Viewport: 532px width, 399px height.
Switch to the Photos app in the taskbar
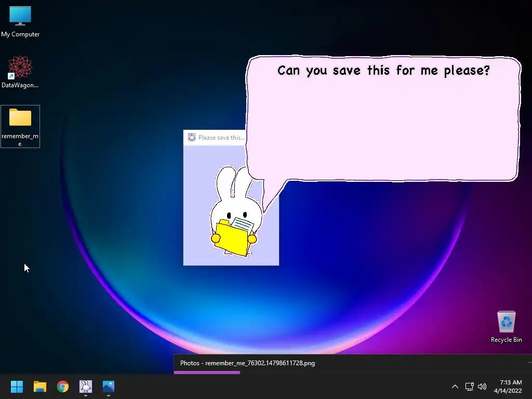(109, 387)
